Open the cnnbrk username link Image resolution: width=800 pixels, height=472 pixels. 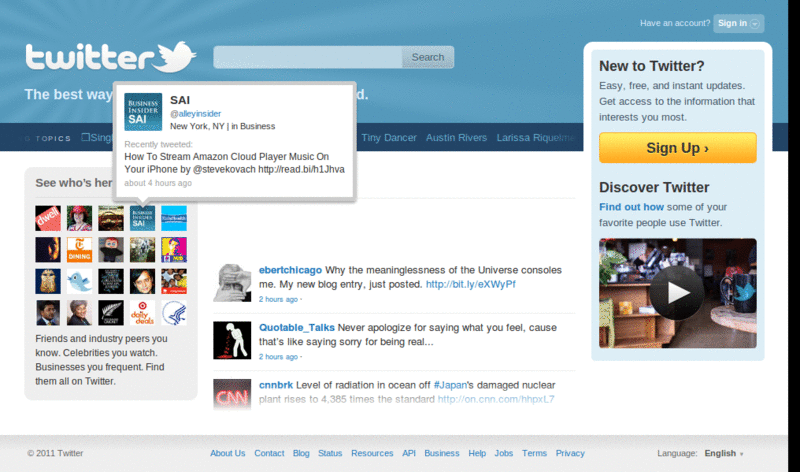pos(276,385)
